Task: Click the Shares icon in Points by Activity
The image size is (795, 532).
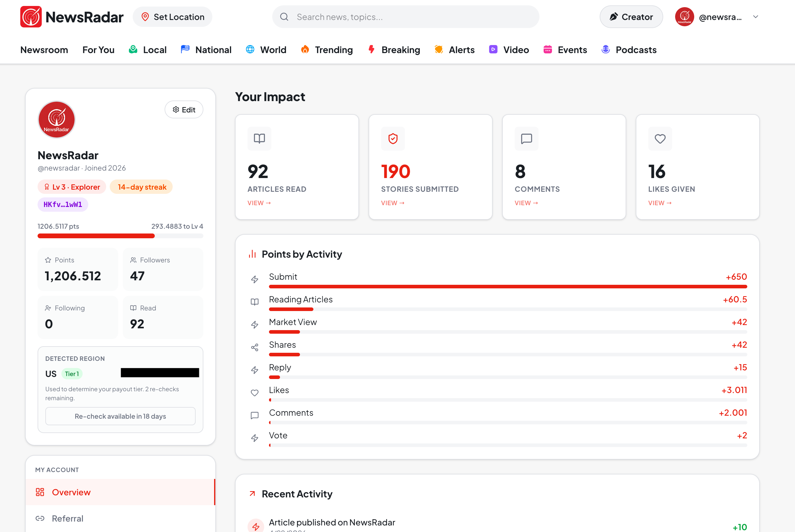Action: pyautogui.click(x=254, y=347)
